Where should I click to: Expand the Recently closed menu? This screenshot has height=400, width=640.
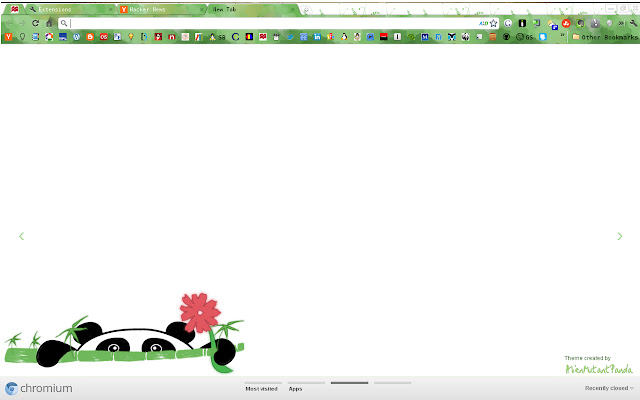point(609,388)
